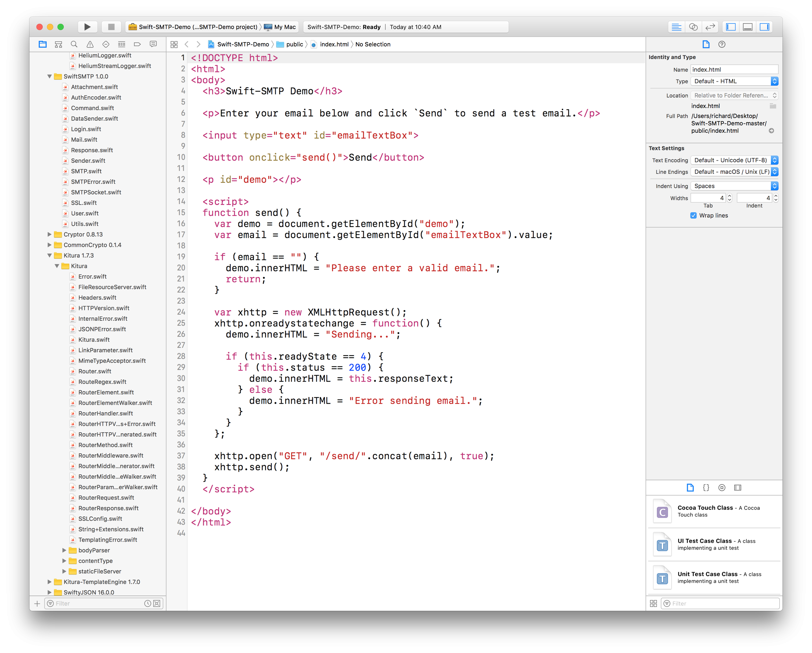Collapse the SwiftSMTP 1.0.0 folder
Image resolution: width=812 pixels, height=653 pixels.
coord(49,77)
